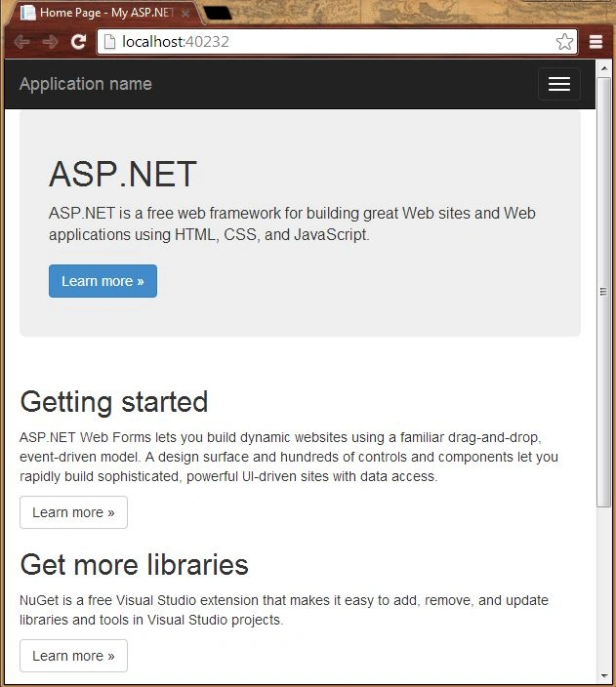Viewport: 616px width, 687px height.
Task: Reload the page with the refresh icon
Action: point(78,42)
